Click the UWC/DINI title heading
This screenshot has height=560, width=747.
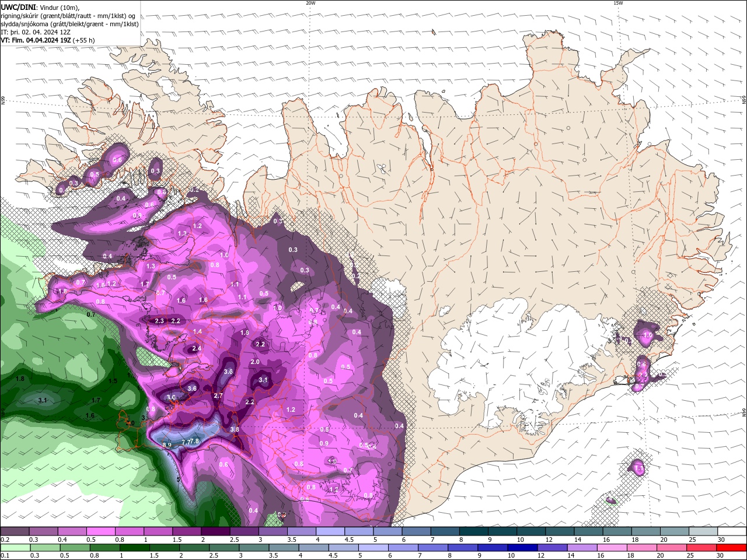[18, 7]
